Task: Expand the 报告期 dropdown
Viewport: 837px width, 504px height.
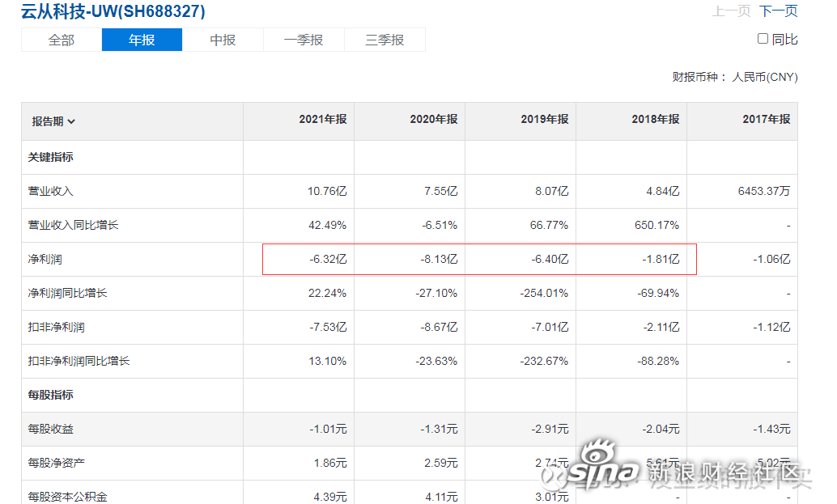Action: [53, 121]
